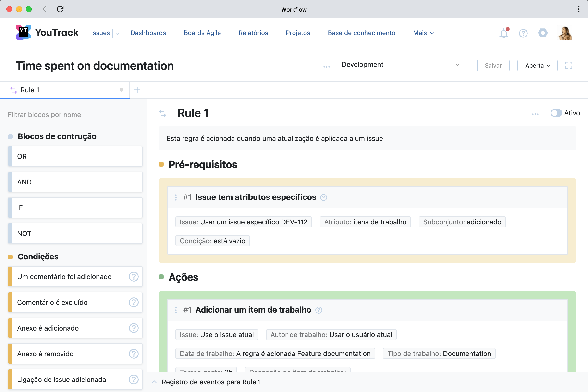Open the Mais menu

pyautogui.click(x=423, y=33)
